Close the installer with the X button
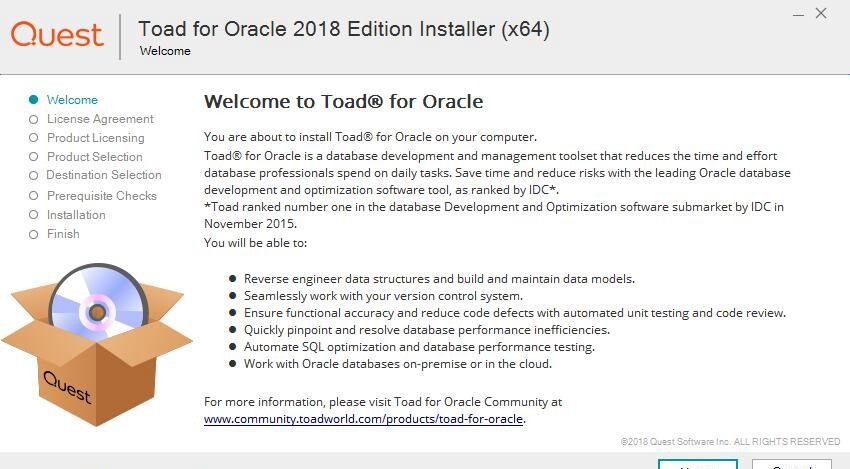Image resolution: width=850 pixels, height=469 pixels. pos(821,13)
